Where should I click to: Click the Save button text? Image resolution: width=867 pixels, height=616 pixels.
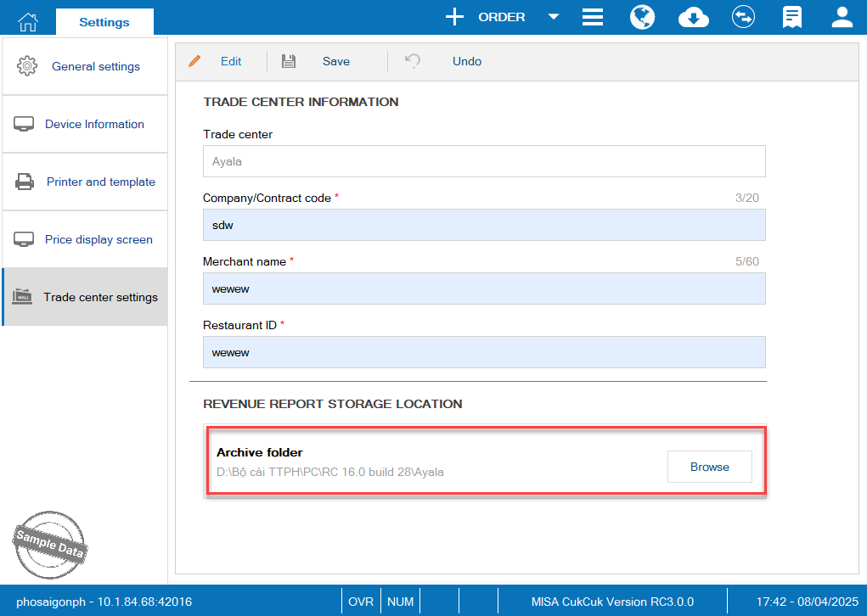pyautogui.click(x=336, y=61)
